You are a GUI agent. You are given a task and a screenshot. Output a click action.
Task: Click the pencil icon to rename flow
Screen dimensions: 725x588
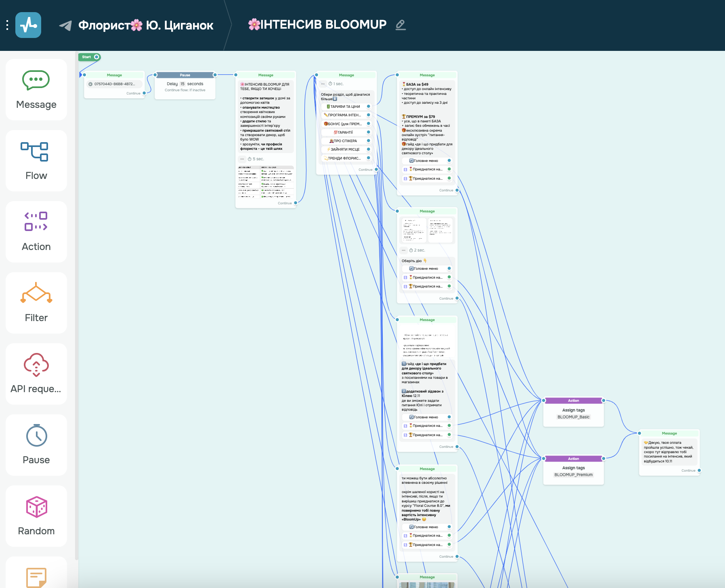click(x=400, y=25)
